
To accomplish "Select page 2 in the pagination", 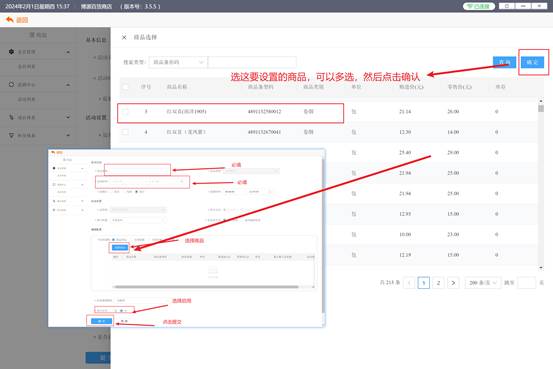I will [438, 283].
